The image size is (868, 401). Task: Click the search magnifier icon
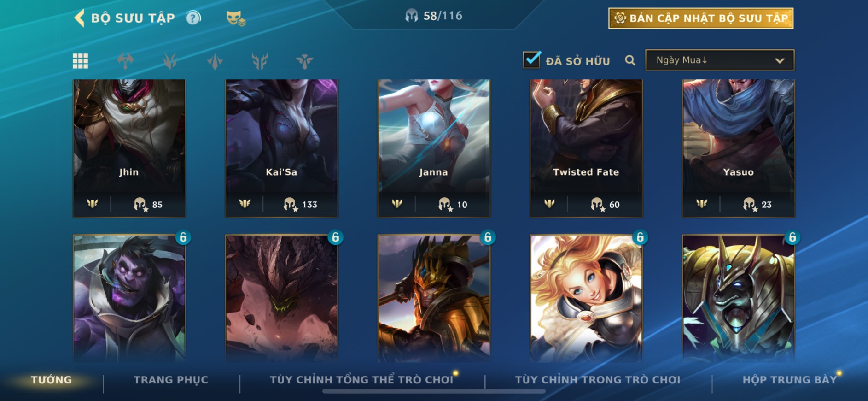[x=630, y=60]
